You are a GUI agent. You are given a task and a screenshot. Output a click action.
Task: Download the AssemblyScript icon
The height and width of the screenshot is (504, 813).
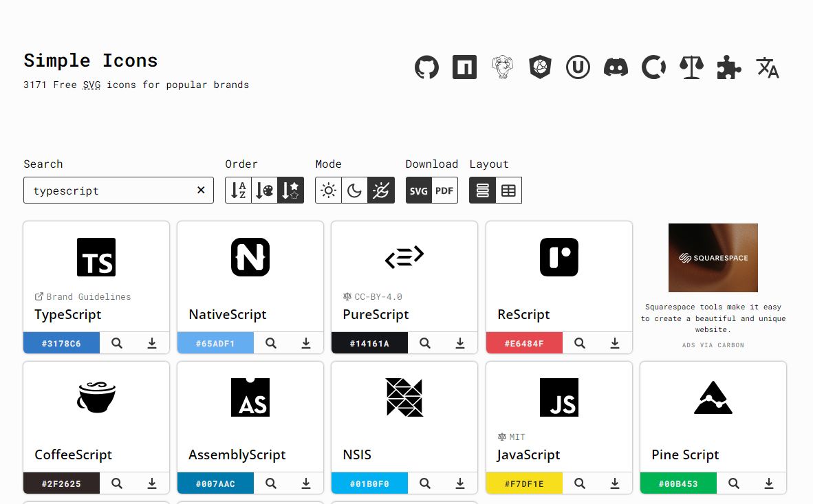point(306,484)
